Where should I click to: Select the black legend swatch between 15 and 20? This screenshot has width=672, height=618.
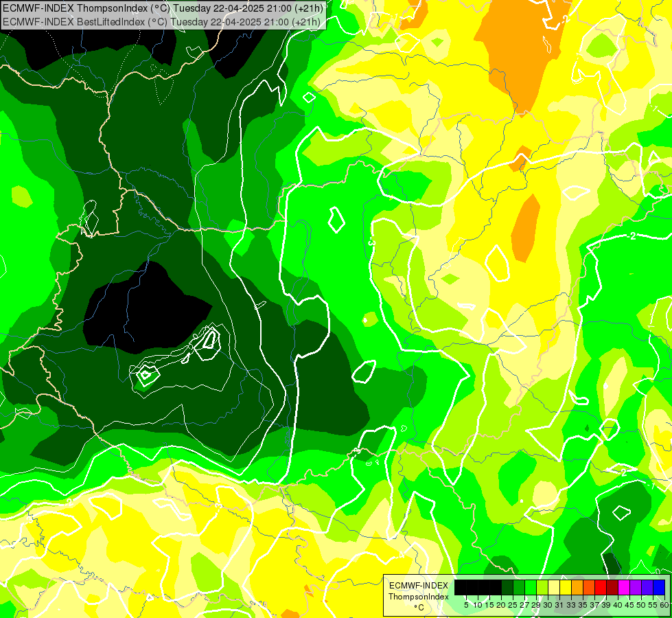(x=496, y=587)
